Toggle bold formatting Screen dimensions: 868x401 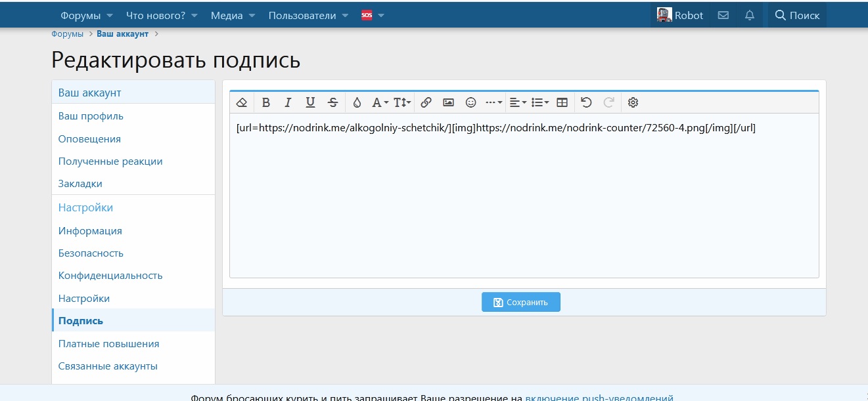266,102
